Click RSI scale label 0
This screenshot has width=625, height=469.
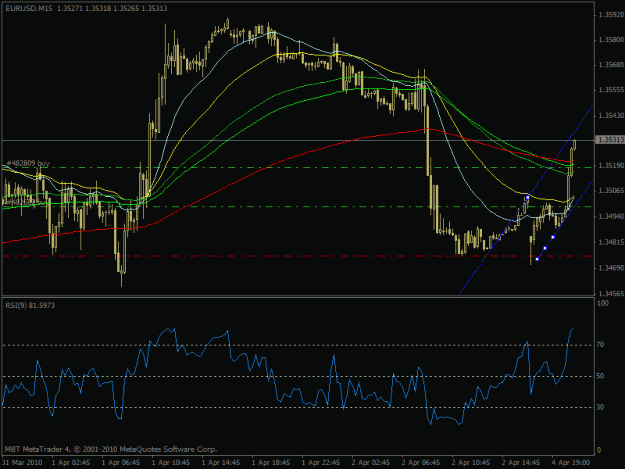point(599,450)
